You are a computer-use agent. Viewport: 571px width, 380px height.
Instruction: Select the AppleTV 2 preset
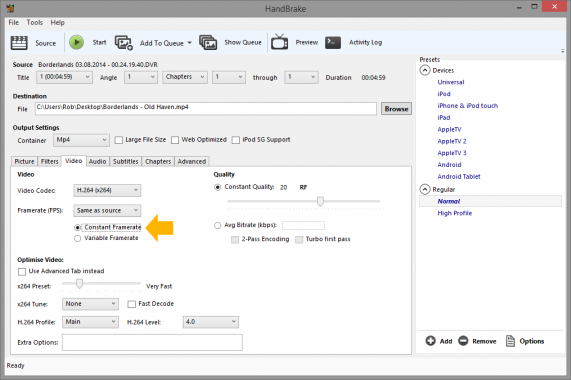point(452,141)
